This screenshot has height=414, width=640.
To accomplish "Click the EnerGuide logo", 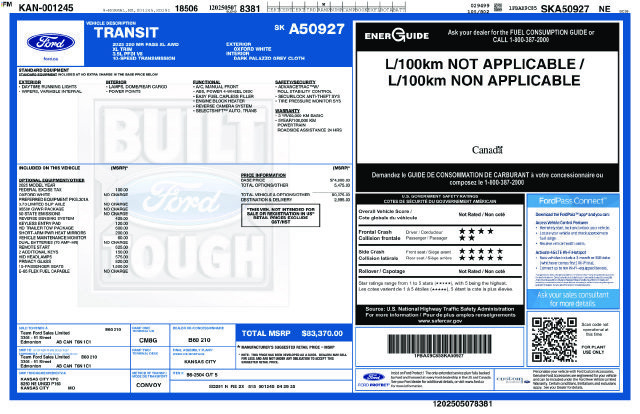I will 397,36.
